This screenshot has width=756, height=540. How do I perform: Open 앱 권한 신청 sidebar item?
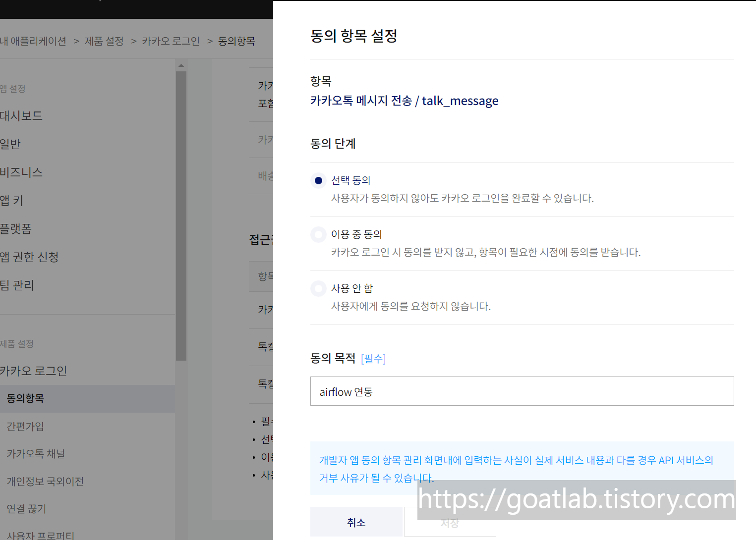[x=29, y=257]
